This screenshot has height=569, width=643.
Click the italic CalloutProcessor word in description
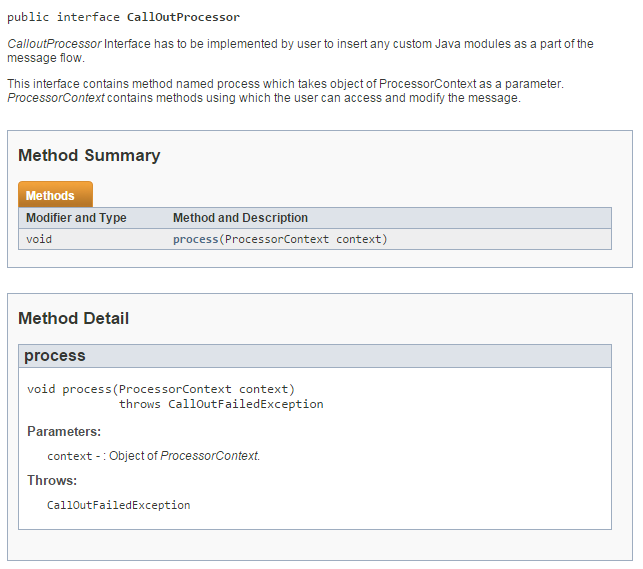coord(54,44)
